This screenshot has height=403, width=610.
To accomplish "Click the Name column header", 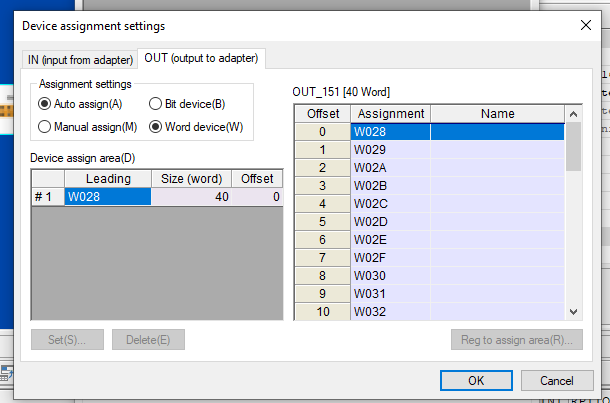I will (498, 114).
